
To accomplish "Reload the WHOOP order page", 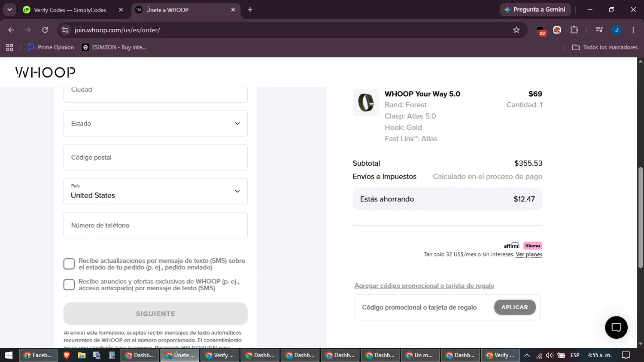I will pyautogui.click(x=45, y=30).
